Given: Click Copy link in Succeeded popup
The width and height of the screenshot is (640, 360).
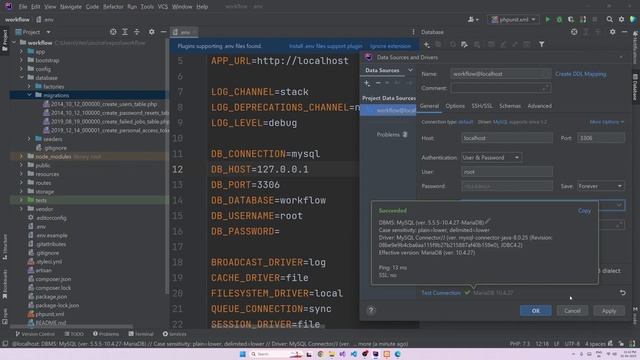Looking at the screenshot, I should pyautogui.click(x=584, y=211).
